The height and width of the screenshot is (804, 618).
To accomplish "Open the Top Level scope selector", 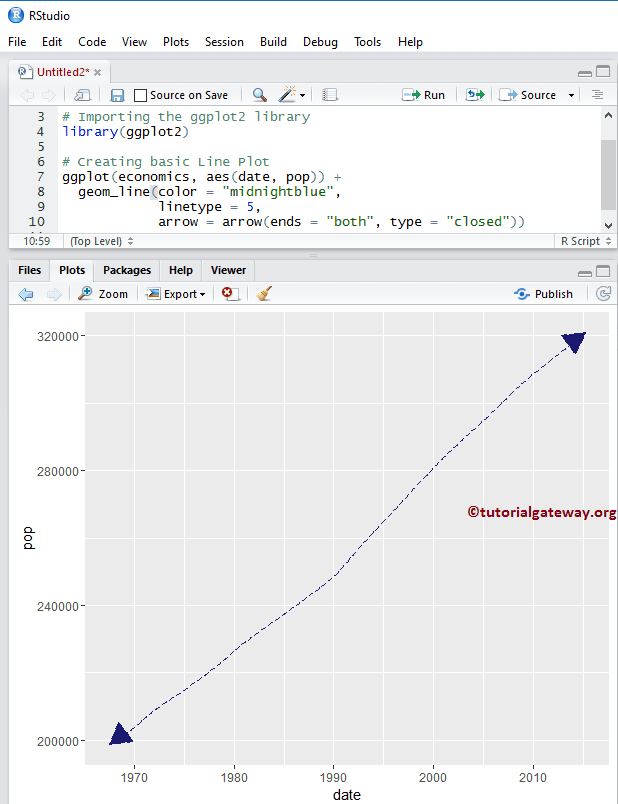I will click(x=102, y=241).
